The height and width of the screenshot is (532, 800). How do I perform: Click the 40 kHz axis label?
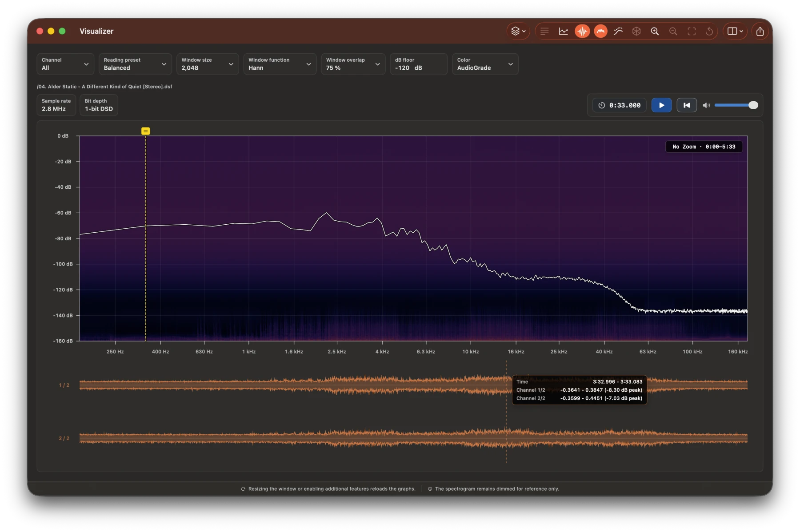604,352
